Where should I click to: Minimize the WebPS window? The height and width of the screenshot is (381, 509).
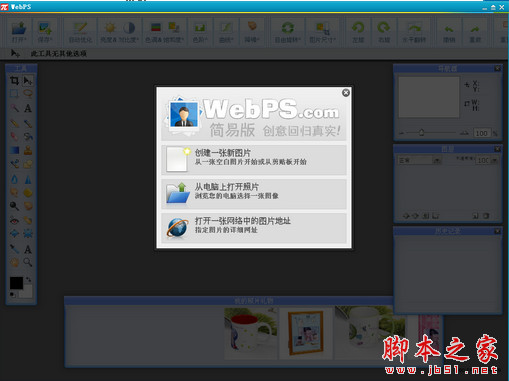(484, 7)
